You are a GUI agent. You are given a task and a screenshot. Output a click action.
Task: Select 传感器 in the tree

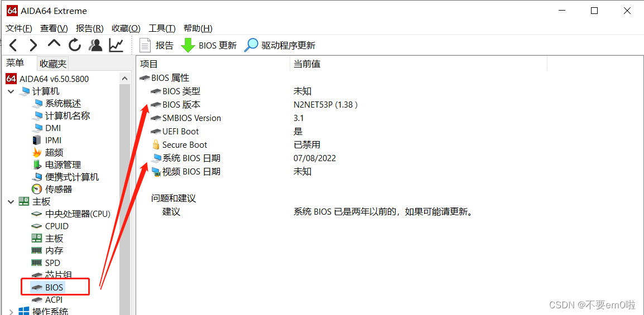pos(52,189)
